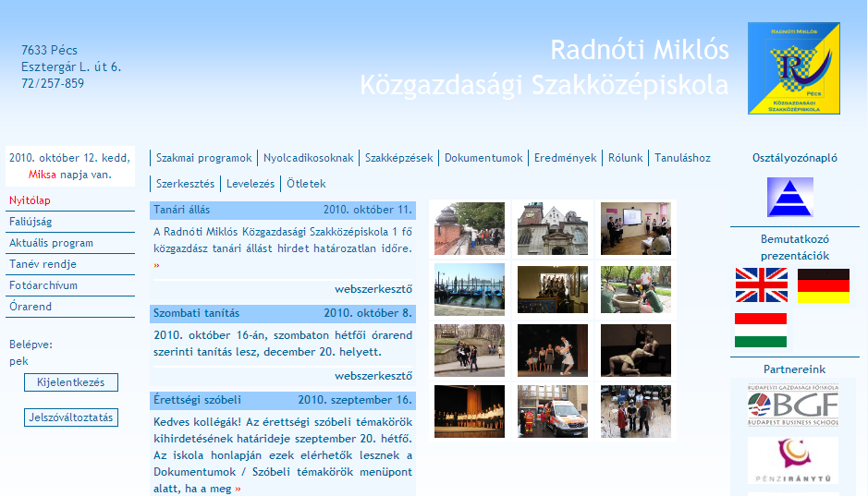Image resolution: width=868 pixels, height=496 pixels.
Task: Open the Pénziránytű partner logo
Action: click(x=793, y=459)
